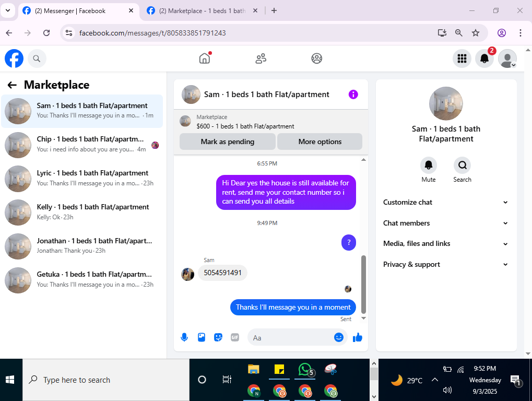Open WhatsApp in the taskbar

coord(305,370)
